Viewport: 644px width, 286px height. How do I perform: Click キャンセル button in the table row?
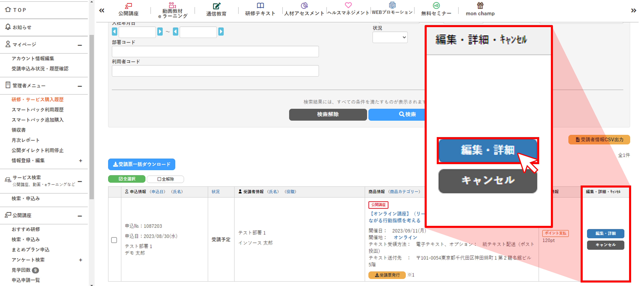(x=606, y=245)
